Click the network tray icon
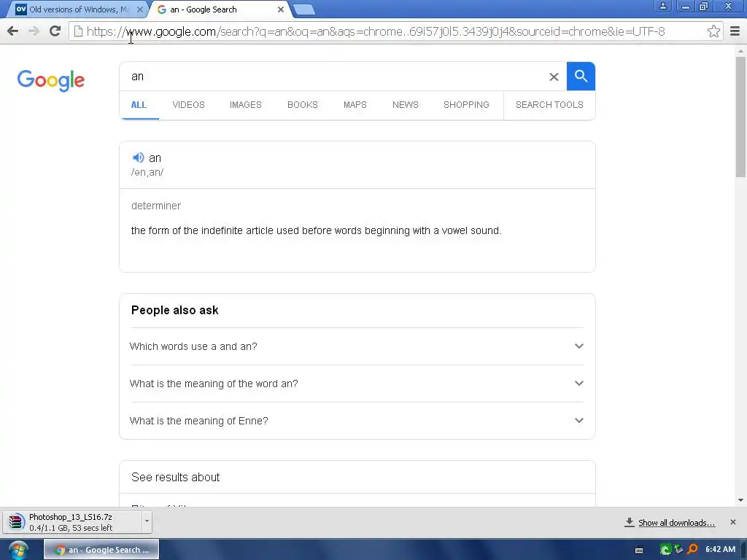Image resolution: width=747 pixels, height=560 pixels. point(678,550)
